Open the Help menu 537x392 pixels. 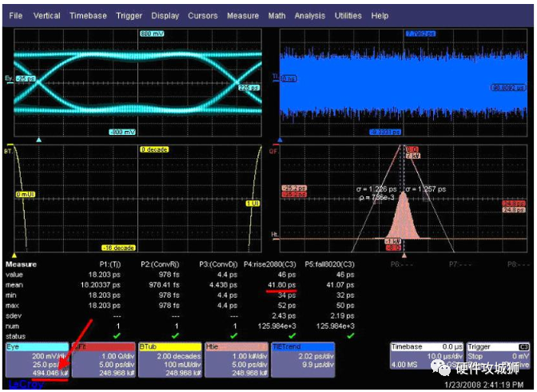click(x=380, y=16)
